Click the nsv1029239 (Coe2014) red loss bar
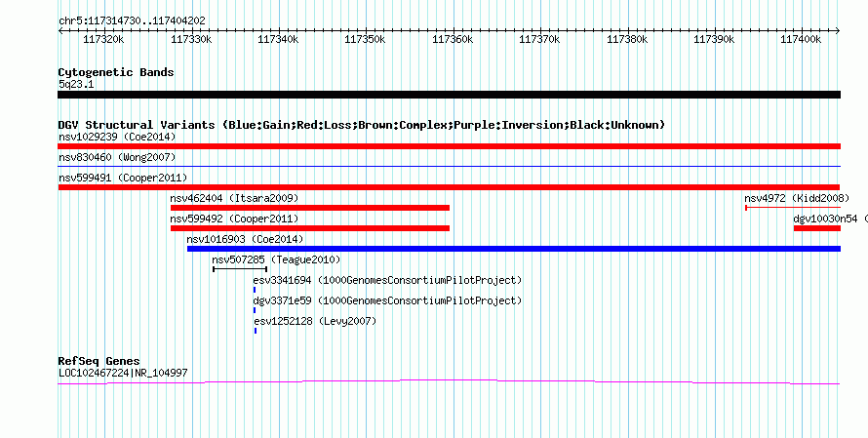This screenshot has width=868, height=438. pyautogui.click(x=449, y=146)
